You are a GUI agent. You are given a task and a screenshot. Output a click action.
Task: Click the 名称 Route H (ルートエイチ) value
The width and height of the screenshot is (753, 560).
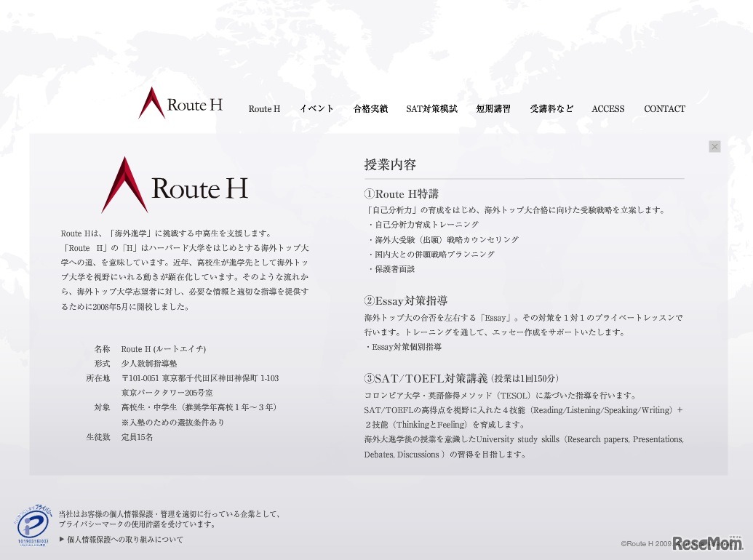pyautogui.click(x=163, y=349)
